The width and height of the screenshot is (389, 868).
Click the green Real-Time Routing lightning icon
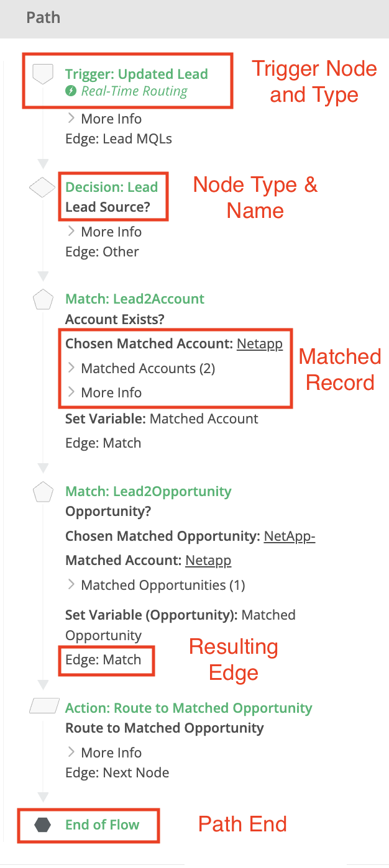[71, 91]
